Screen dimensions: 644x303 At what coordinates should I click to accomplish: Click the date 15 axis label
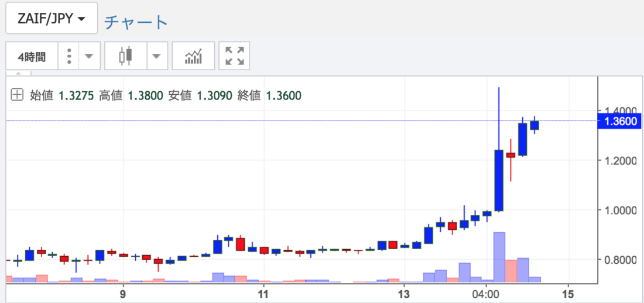coord(568,294)
